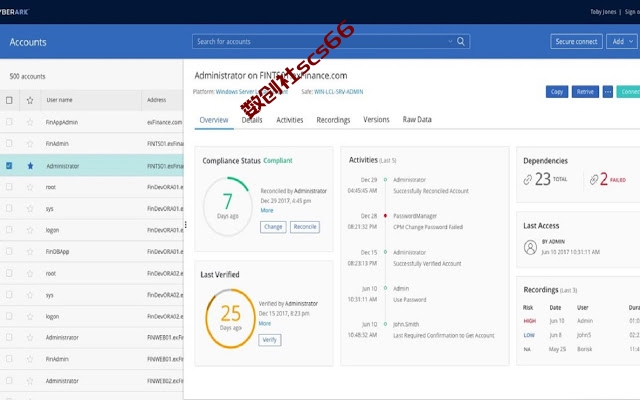Unstar the selected Administrator account
Screen dimensions: 640x400
(x=30, y=166)
